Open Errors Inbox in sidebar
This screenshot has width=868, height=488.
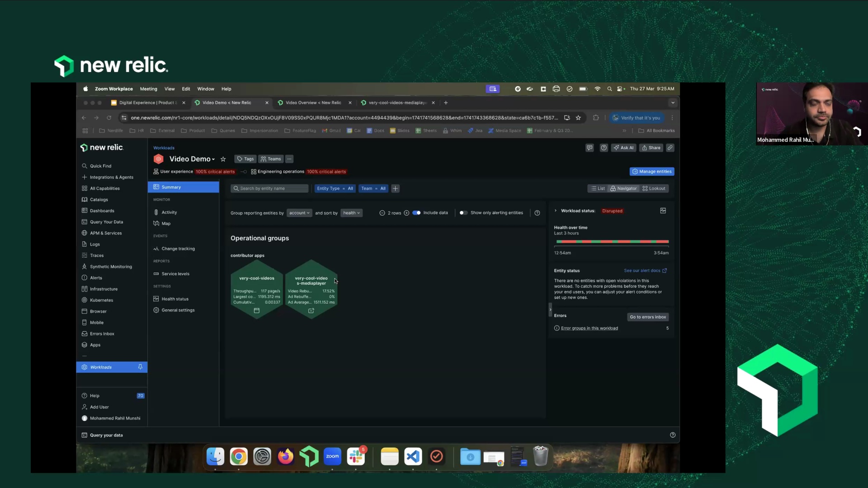[102, 334]
